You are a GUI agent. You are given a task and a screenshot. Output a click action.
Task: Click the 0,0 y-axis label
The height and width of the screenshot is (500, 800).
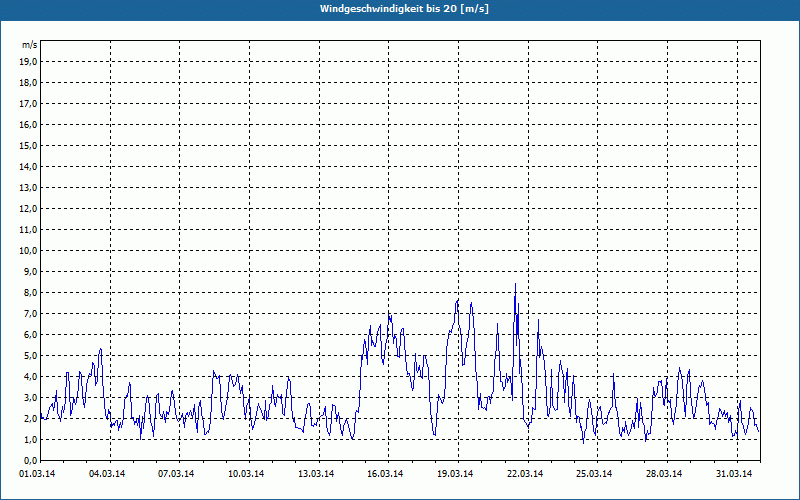30,460
